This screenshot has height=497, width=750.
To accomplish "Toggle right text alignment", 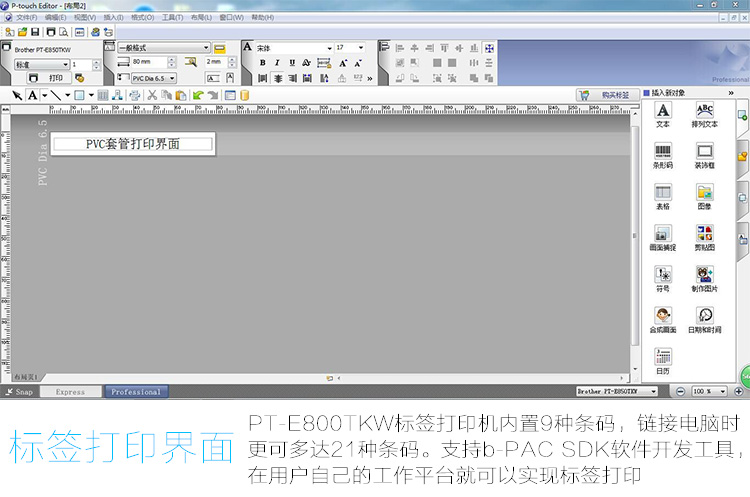I will tap(292, 78).
